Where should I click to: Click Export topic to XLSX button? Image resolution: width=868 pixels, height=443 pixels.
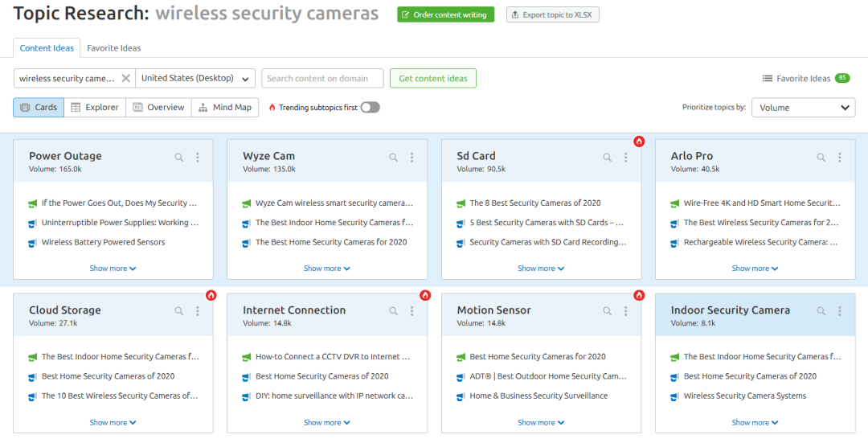(x=552, y=15)
